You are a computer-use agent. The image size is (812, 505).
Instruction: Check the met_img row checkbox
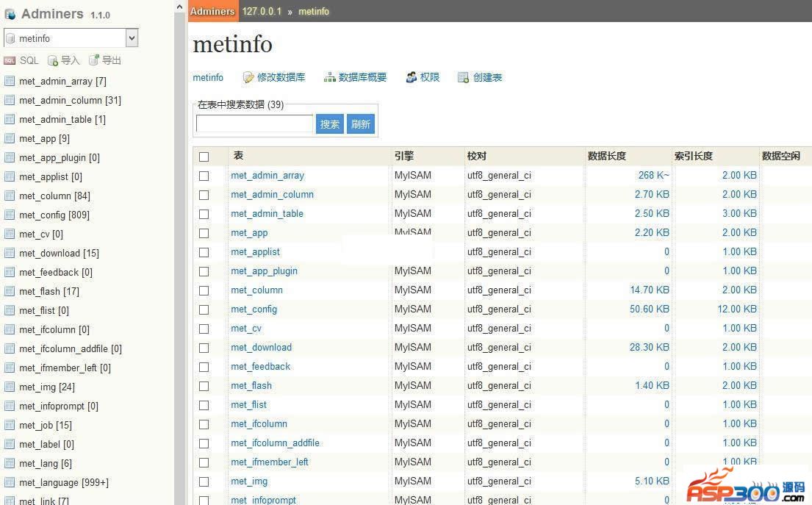coord(204,481)
